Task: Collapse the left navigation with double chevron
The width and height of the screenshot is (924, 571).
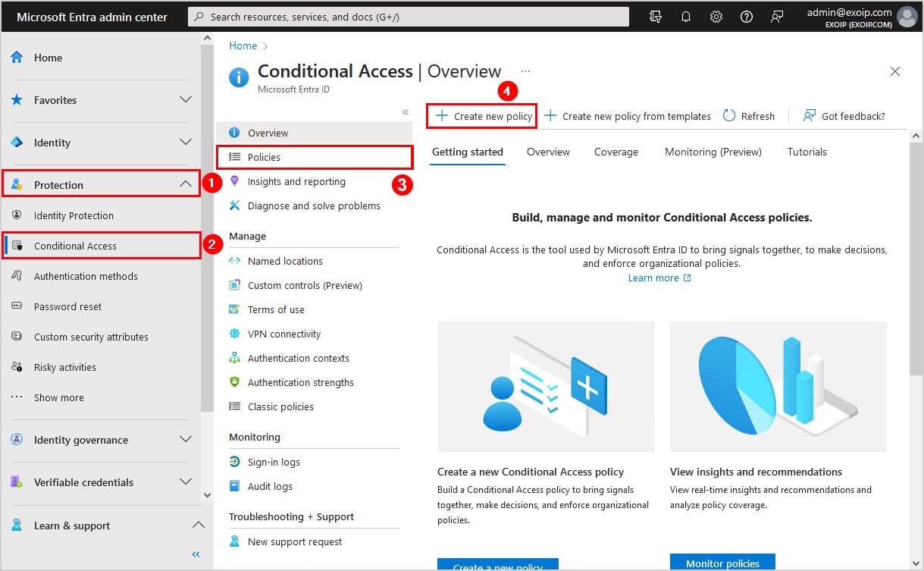Action: point(196,554)
